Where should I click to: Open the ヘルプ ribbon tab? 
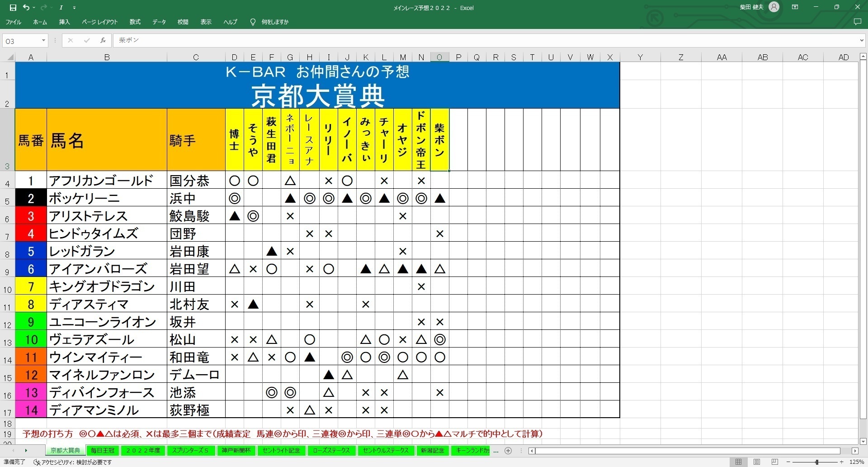pyautogui.click(x=230, y=22)
